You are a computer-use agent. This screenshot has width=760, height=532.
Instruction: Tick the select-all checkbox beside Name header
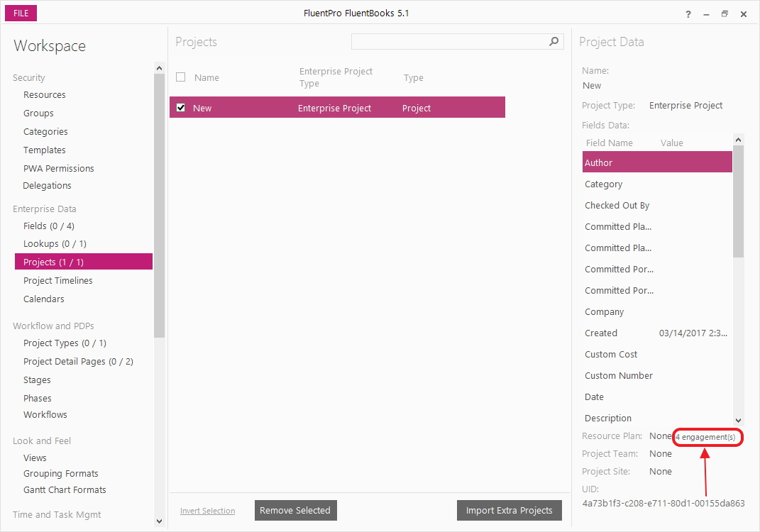181,77
